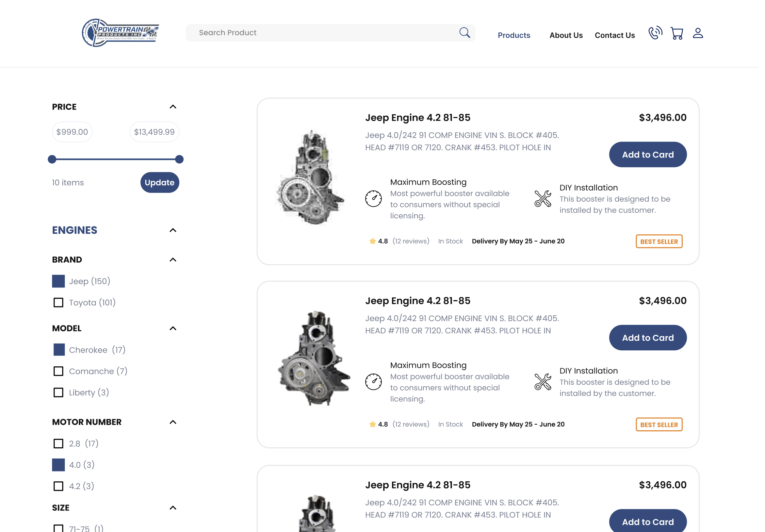Open the Products nav item
Viewport: 765px width, 532px height.
point(514,35)
